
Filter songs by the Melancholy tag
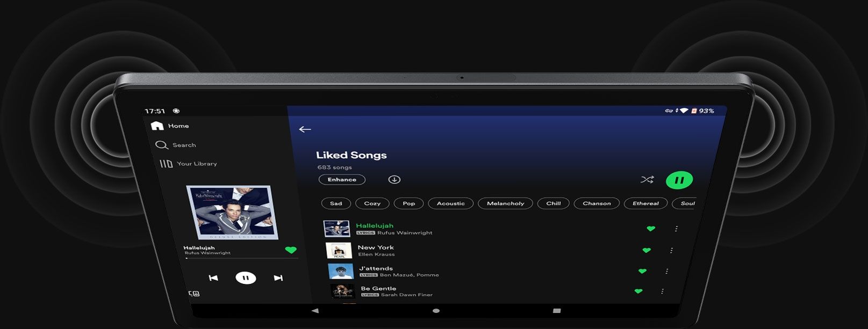click(505, 203)
